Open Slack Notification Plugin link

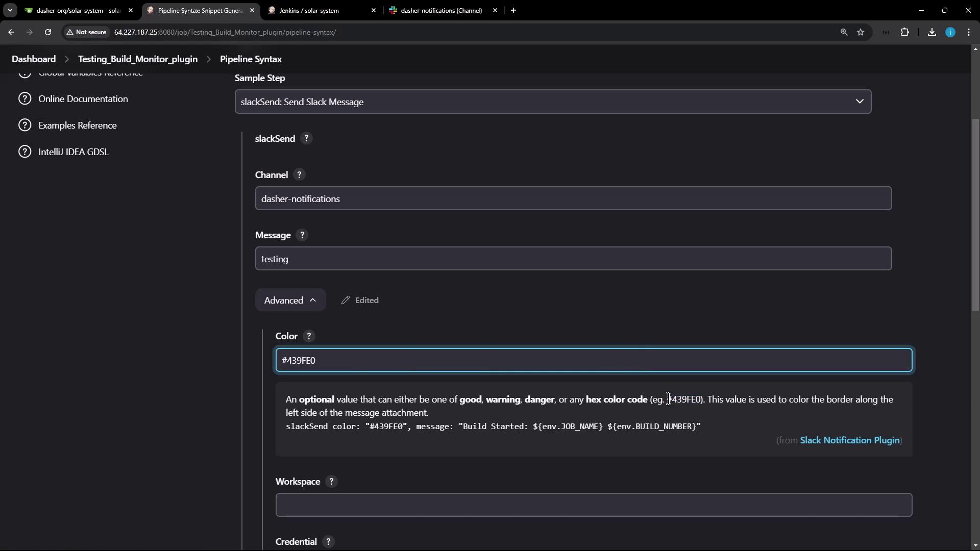(x=849, y=440)
